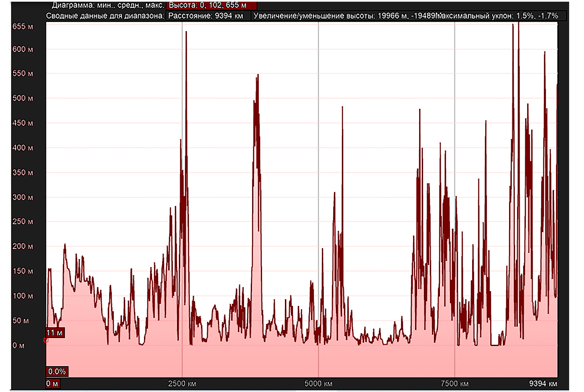The width and height of the screenshot is (584, 392).
Task: Click the 300 м elevation axis label
Action: (23, 197)
